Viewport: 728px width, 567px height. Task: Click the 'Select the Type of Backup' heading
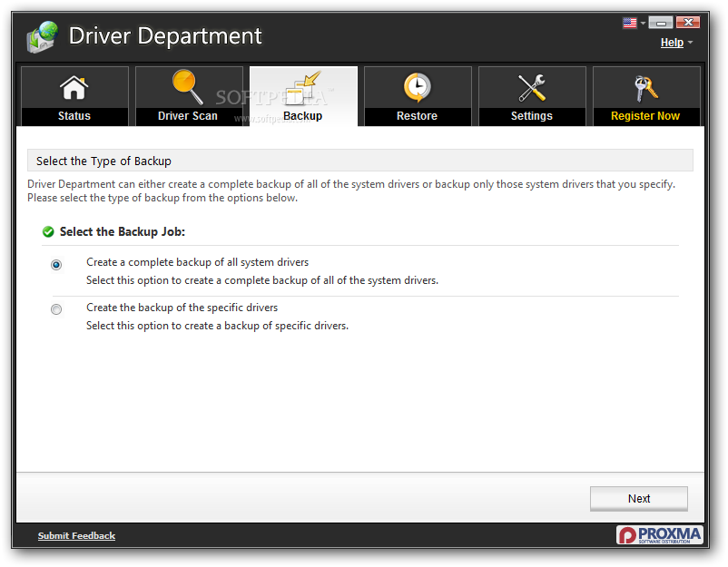pos(103,161)
